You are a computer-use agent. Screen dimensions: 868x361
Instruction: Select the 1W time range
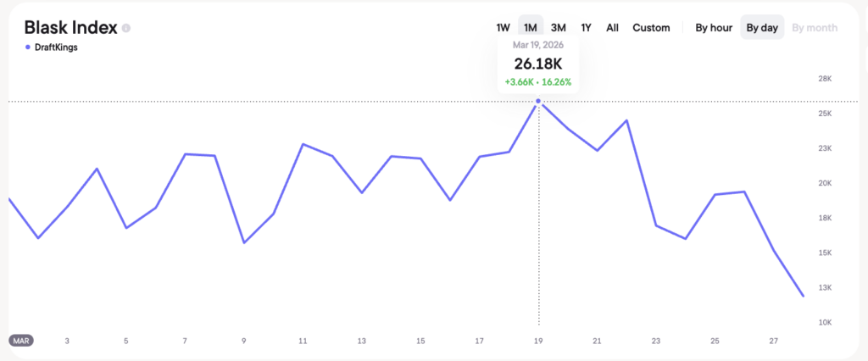pos(503,28)
